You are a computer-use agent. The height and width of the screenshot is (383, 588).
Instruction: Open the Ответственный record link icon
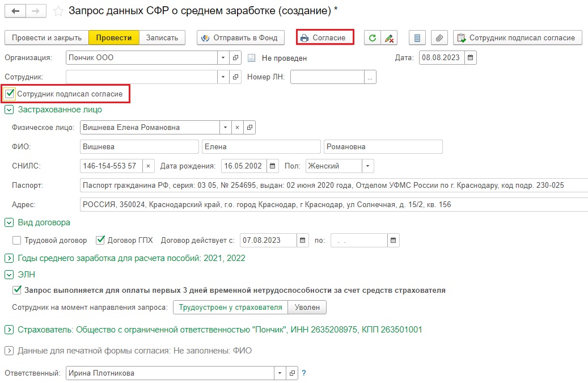click(292, 373)
